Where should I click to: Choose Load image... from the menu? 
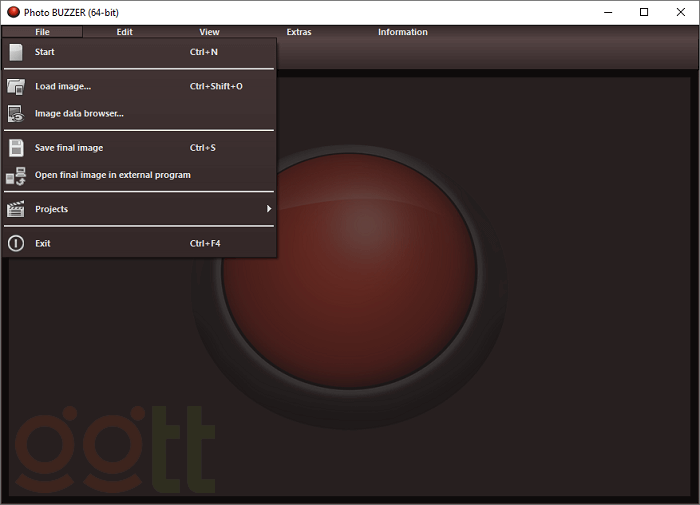click(63, 86)
